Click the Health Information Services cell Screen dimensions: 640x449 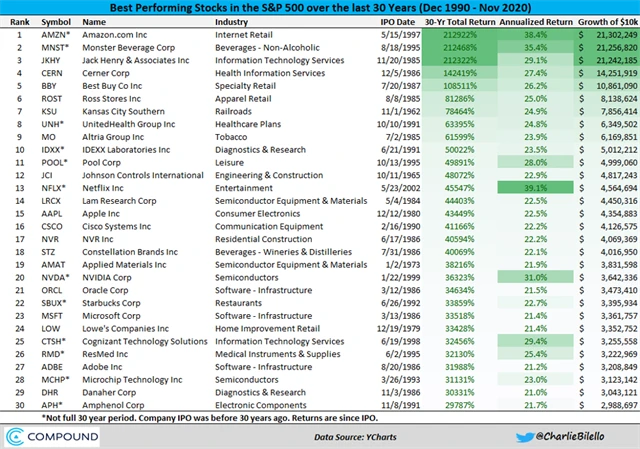click(x=270, y=73)
